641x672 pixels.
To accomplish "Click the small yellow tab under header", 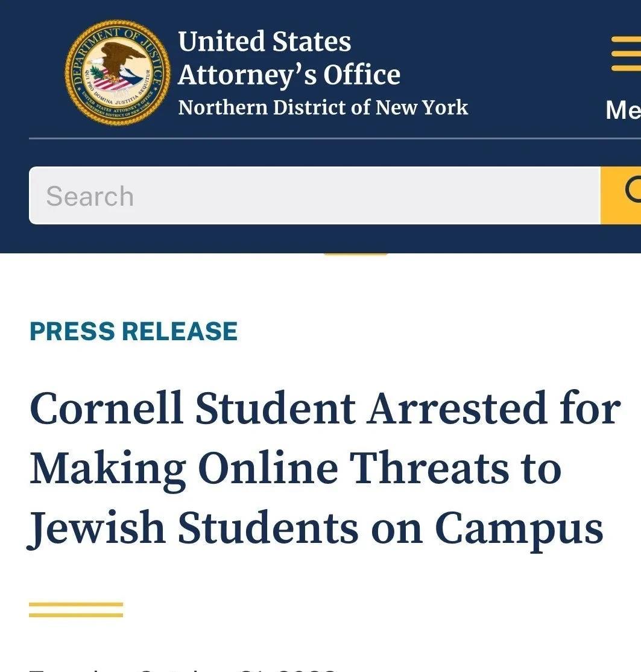I will point(356,254).
